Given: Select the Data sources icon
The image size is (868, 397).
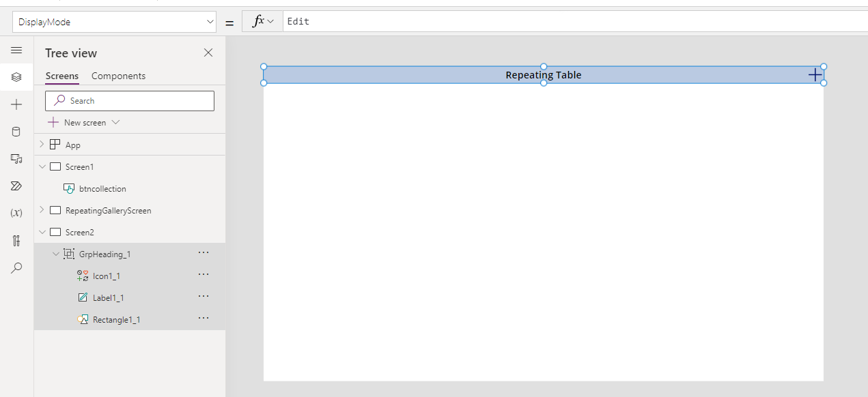Looking at the screenshot, I should 16,132.
